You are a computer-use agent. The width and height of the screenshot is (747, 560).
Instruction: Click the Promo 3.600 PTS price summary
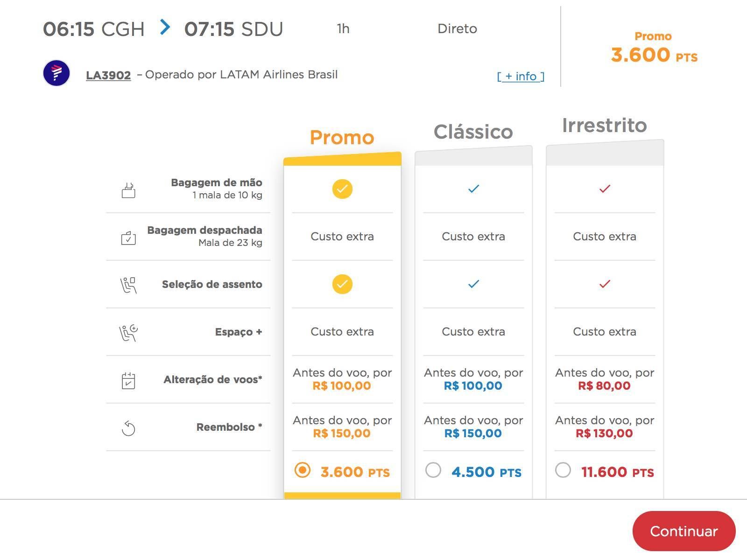click(x=654, y=48)
